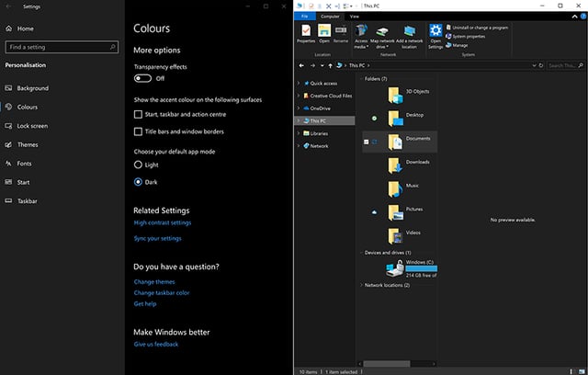588x375 pixels.
Task: Click File Explorer help icon
Action: tap(583, 17)
